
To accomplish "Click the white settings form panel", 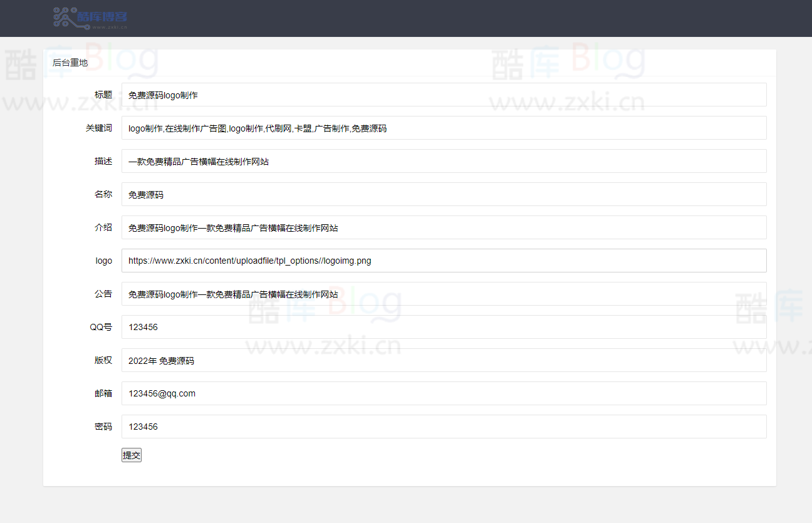I will [409, 269].
